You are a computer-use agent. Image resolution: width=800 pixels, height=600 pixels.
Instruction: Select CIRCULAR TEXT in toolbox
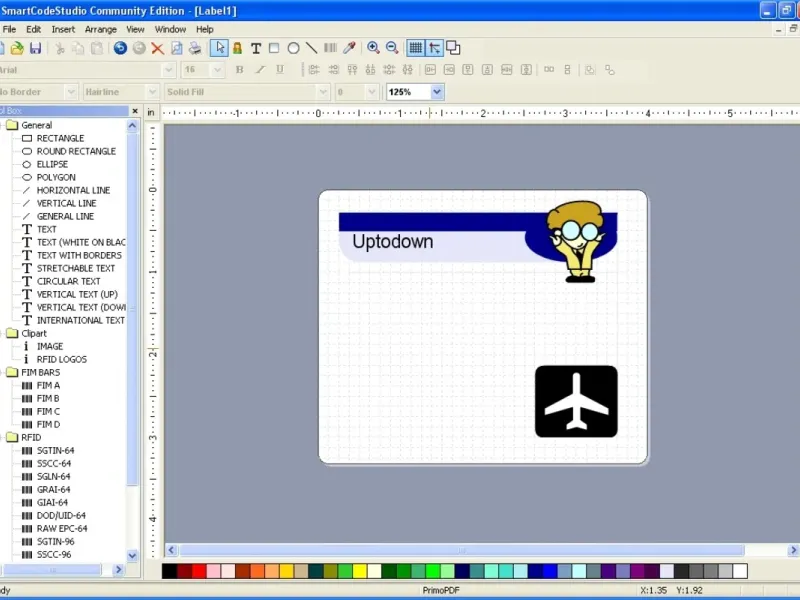click(x=68, y=281)
